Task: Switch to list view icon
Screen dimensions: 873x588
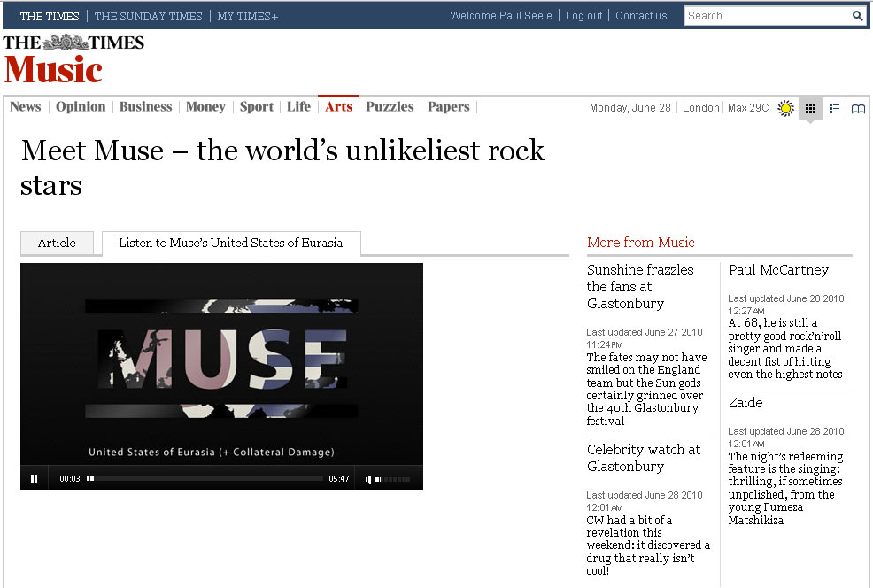Action: click(834, 108)
